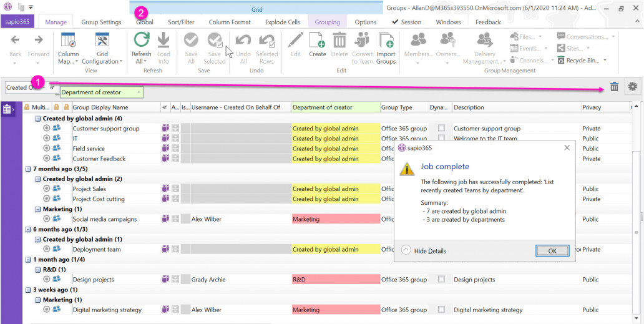The image size is (644, 324).
Task: Click the yellow 'Created by global admin' cell for IT
Action: pos(336,139)
